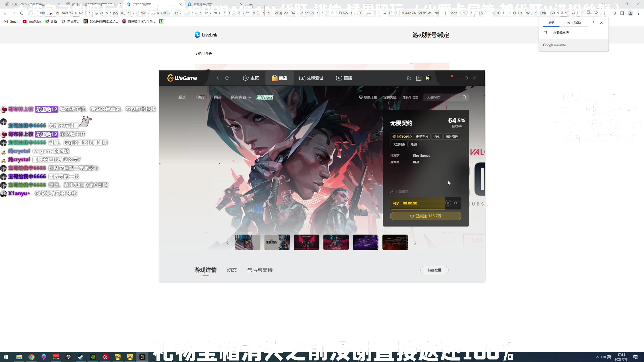Click the 前往社区 button

tap(434, 270)
